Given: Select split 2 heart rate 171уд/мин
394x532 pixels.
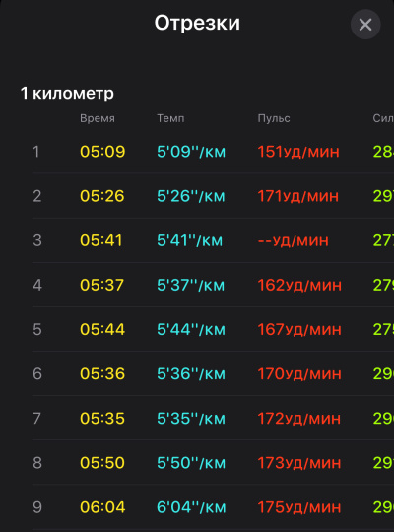Looking at the screenshot, I should point(297,196).
